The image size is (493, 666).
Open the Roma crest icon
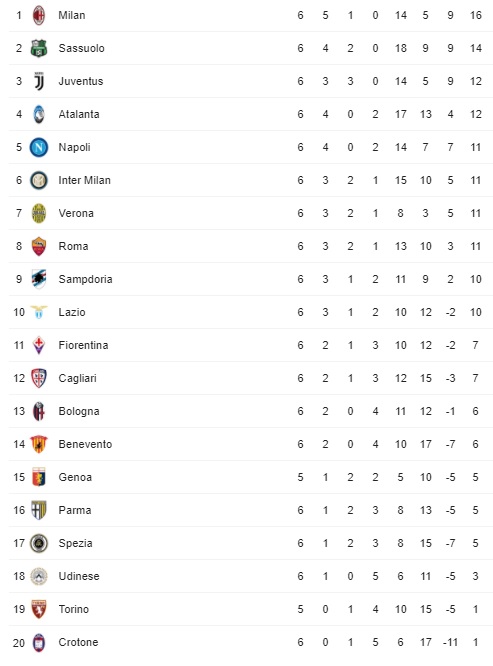pyautogui.click(x=39, y=246)
